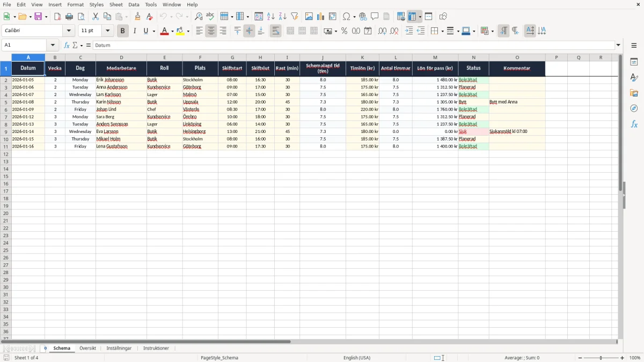Screen dimensions: 644x362
Task: Open the Data menu
Action: 134,4
